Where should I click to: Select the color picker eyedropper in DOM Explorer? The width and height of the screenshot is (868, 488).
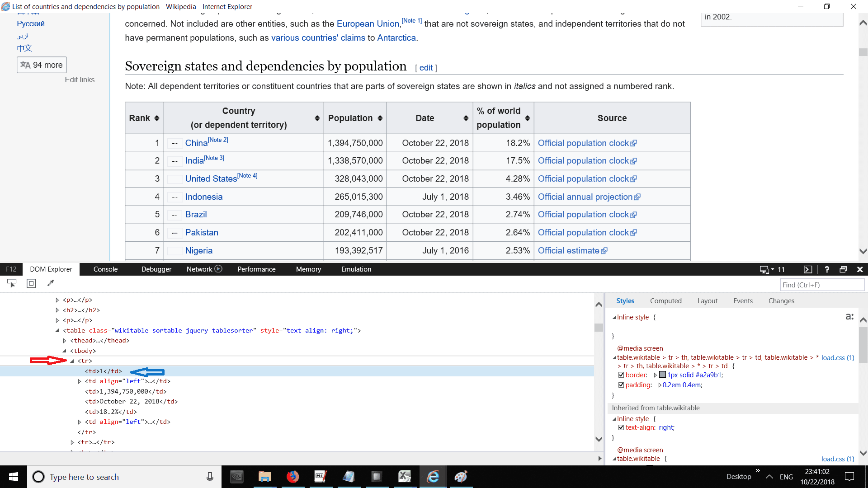(x=50, y=283)
